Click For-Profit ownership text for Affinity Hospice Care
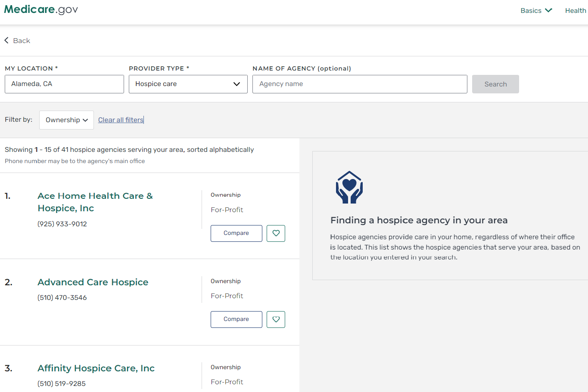 227,382
